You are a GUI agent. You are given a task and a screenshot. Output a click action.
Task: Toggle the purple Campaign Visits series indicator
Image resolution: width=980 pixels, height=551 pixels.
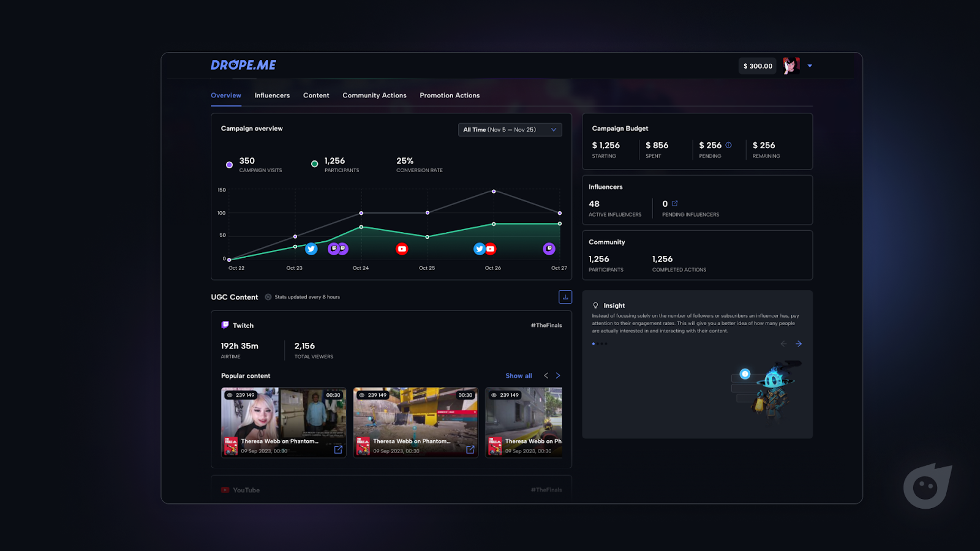pos(229,165)
